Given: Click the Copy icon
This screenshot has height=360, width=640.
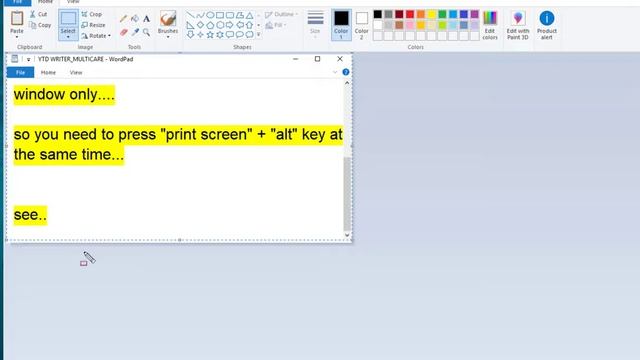Looking at the screenshot, I should pos(33,25).
